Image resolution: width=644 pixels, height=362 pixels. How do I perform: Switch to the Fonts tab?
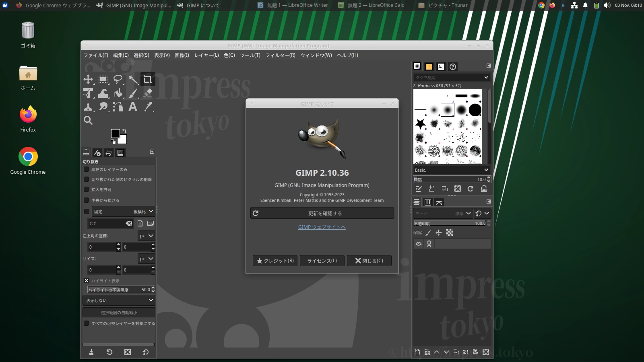point(441,67)
